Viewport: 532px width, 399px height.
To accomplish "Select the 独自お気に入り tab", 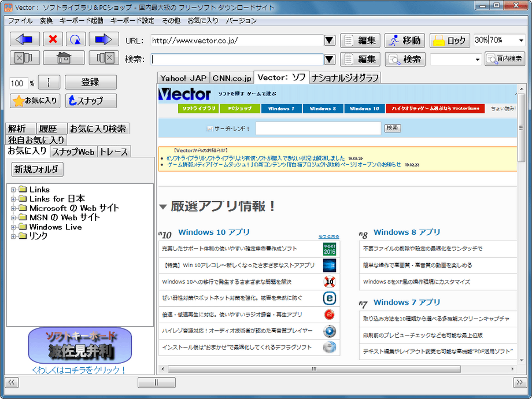I will click(x=36, y=140).
